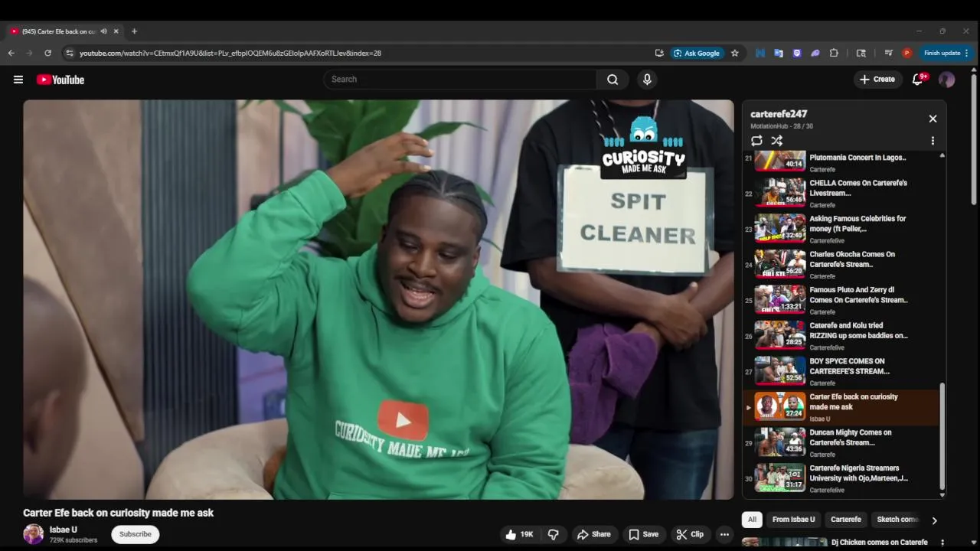Click the page's vertical scrollbar
The image size is (980, 551).
click(974, 138)
